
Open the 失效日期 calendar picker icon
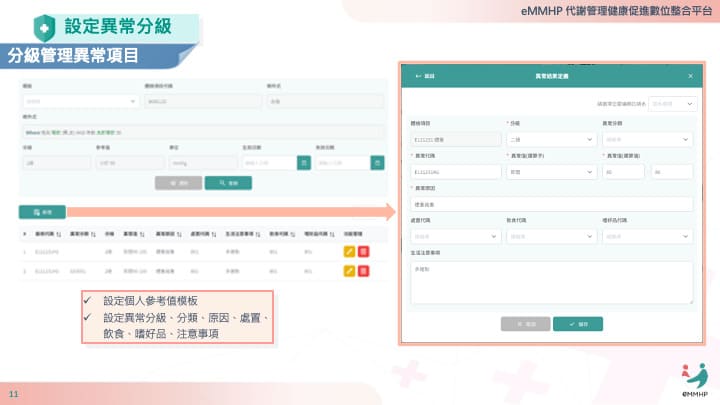pyautogui.click(x=377, y=162)
